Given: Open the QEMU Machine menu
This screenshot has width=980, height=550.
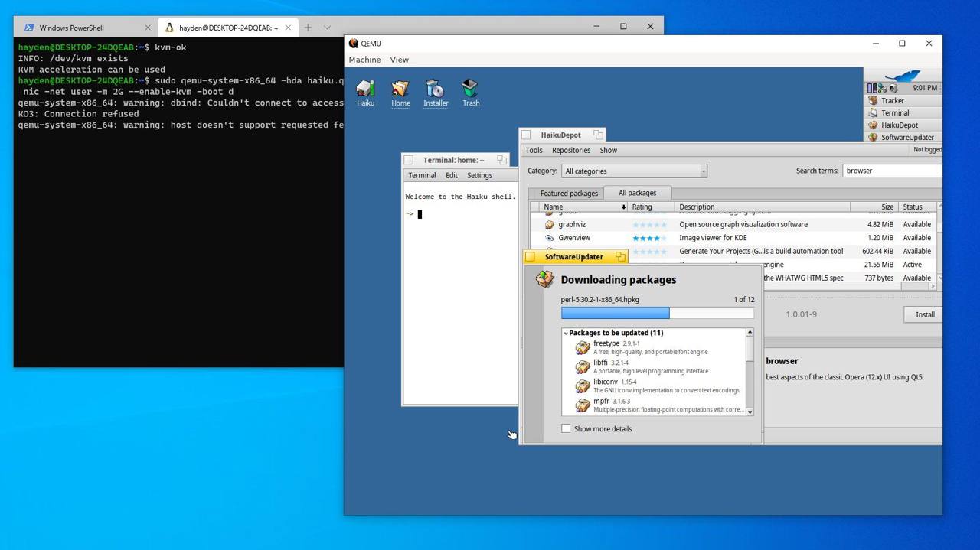Looking at the screenshot, I should coord(364,60).
